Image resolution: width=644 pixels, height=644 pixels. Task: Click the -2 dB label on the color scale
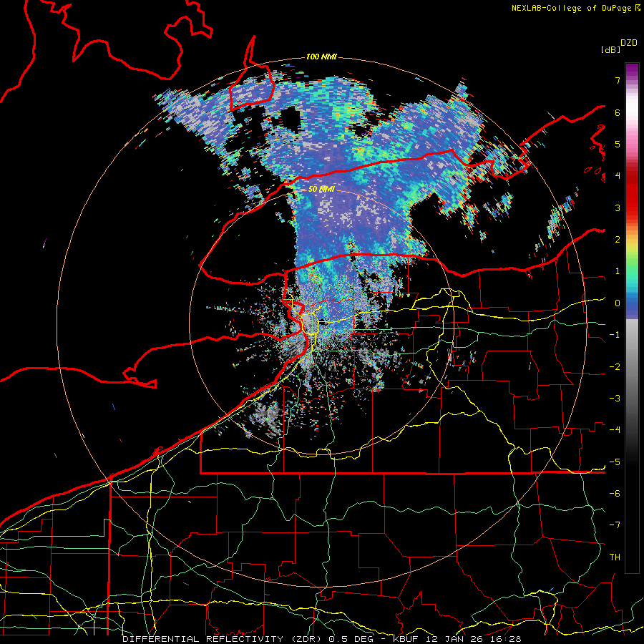click(615, 367)
